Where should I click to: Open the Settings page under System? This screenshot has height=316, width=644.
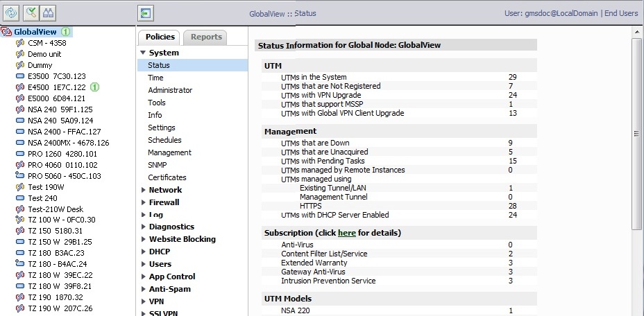coord(162,128)
